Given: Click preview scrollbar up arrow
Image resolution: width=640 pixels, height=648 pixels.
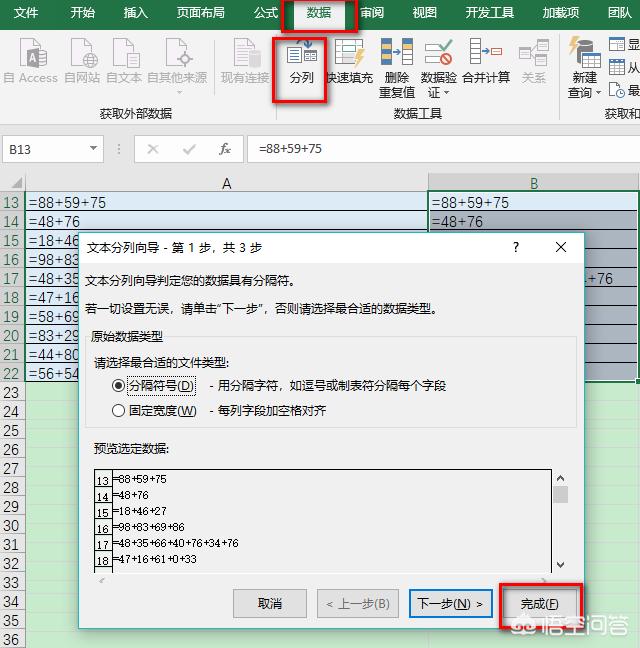Looking at the screenshot, I should pos(560,478).
